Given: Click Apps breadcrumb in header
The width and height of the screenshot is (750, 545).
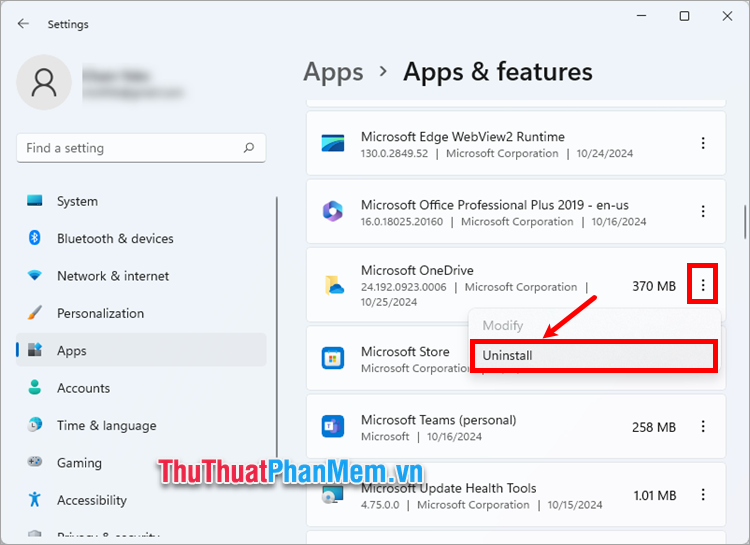Looking at the screenshot, I should tap(333, 72).
